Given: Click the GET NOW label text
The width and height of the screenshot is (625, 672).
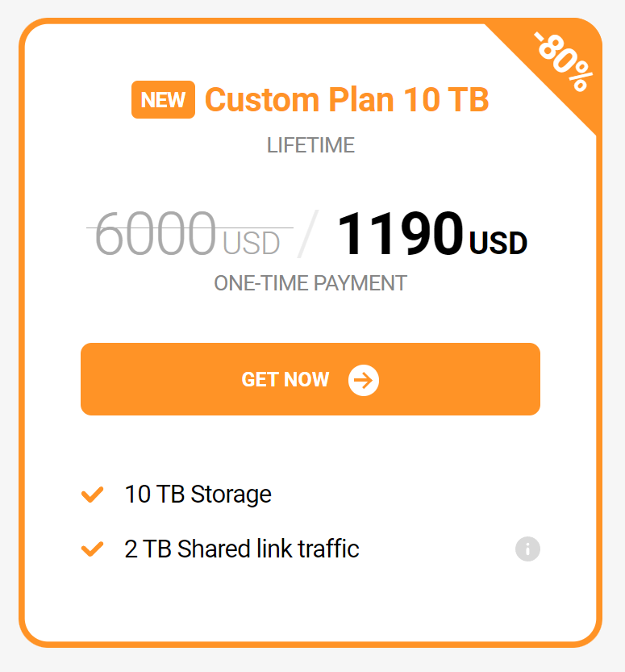Looking at the screenshot, I should click(285, 380).
